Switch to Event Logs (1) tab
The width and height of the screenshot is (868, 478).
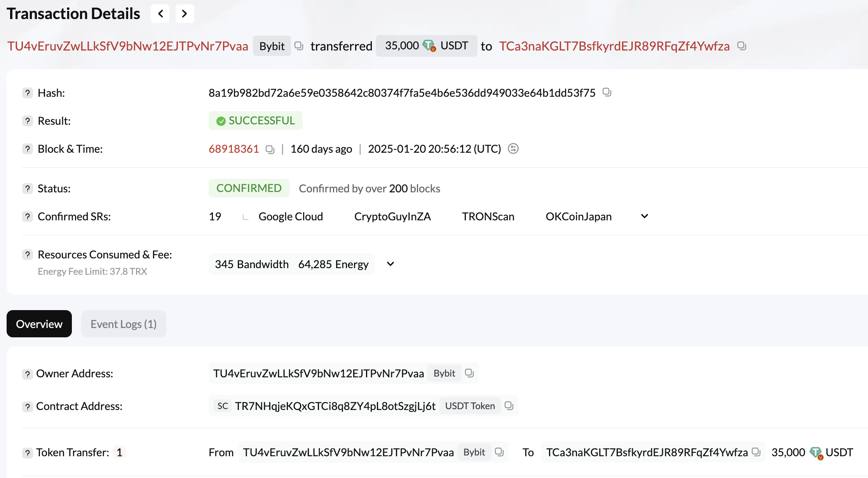pyautogui.click(x=124, y=324)
